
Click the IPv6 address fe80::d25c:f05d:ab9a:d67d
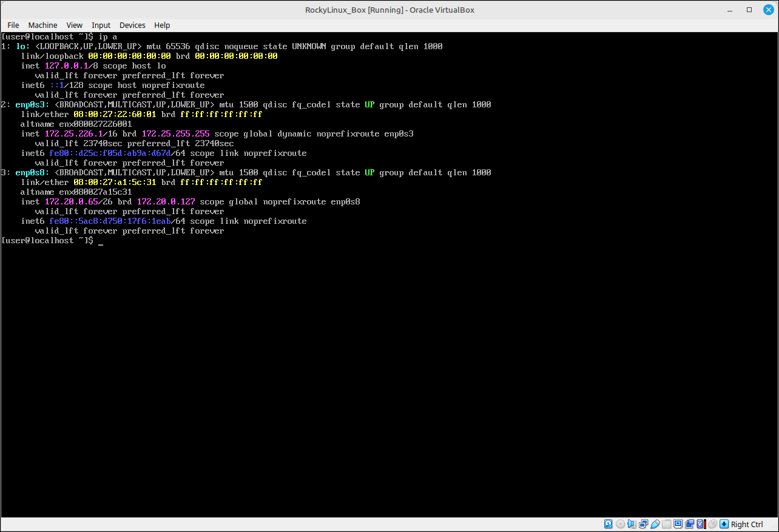(x=110, y=153)
